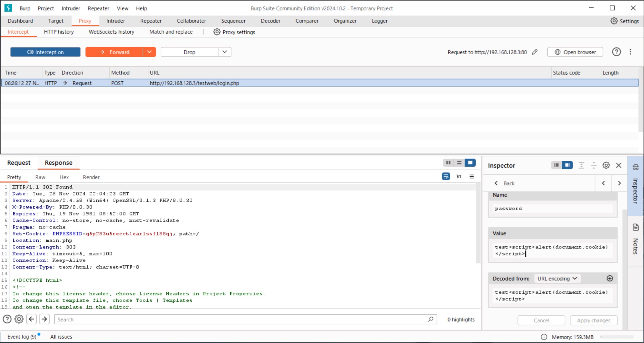The width and height of the screenshot is (644, 343).
Task: Click the Inspector Name field 'password'
Action: point(552,208)
